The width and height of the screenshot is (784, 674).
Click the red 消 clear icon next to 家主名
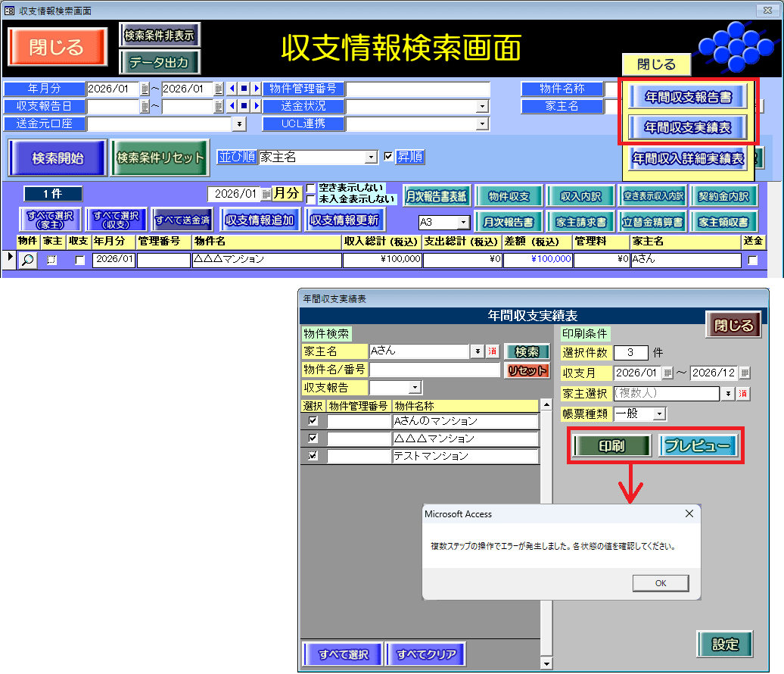(x=492, y=351)
